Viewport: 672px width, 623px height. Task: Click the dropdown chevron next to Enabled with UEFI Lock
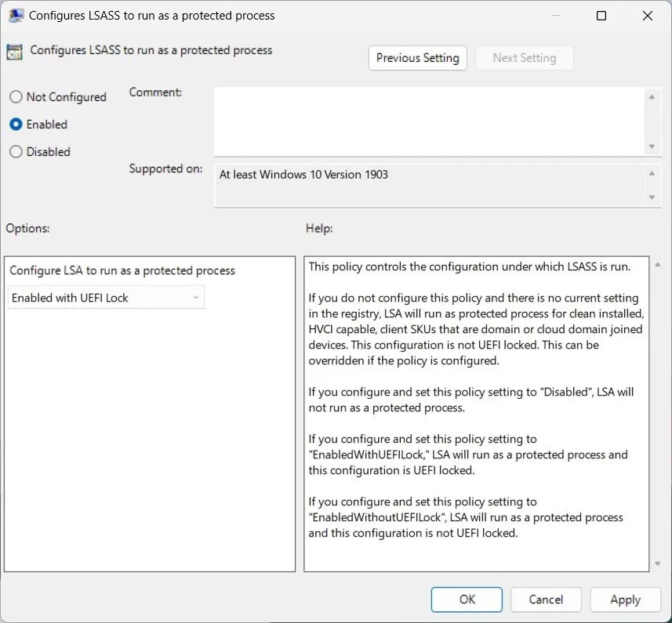(x=194, y=297)
